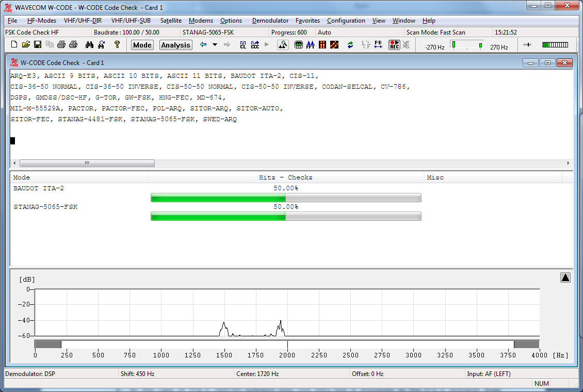Click the second printer icon with red mark
This screenshot has width=583, height=392.
[x=73, y=44]
